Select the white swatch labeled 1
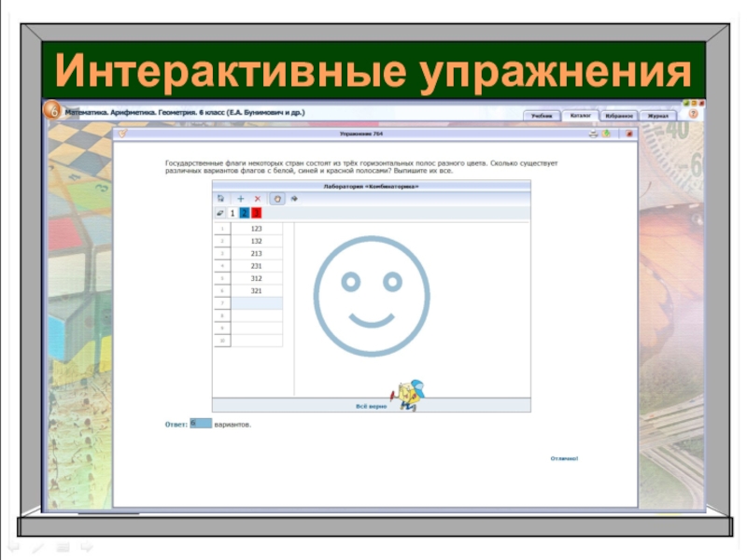The image size is (747, 560). pyautogui.click(x=233, y=213)
